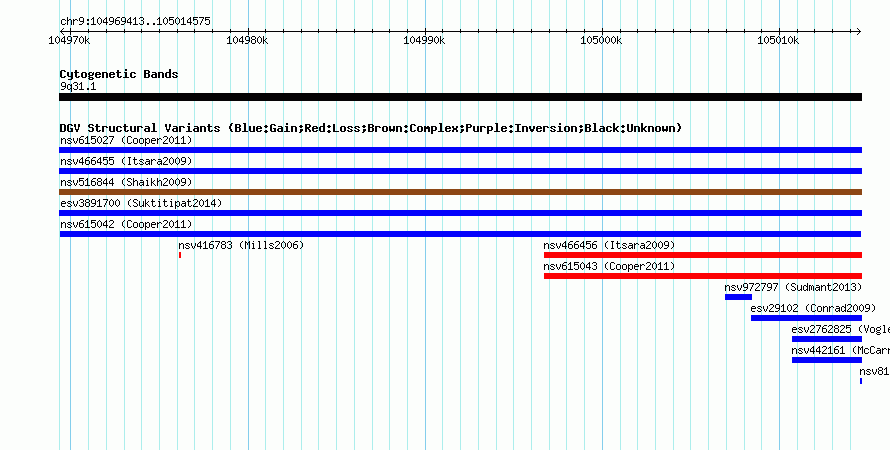Open the esv29102 (Conrad2009) blue bar
Screen dimensions: 890x450
(807, 318)
